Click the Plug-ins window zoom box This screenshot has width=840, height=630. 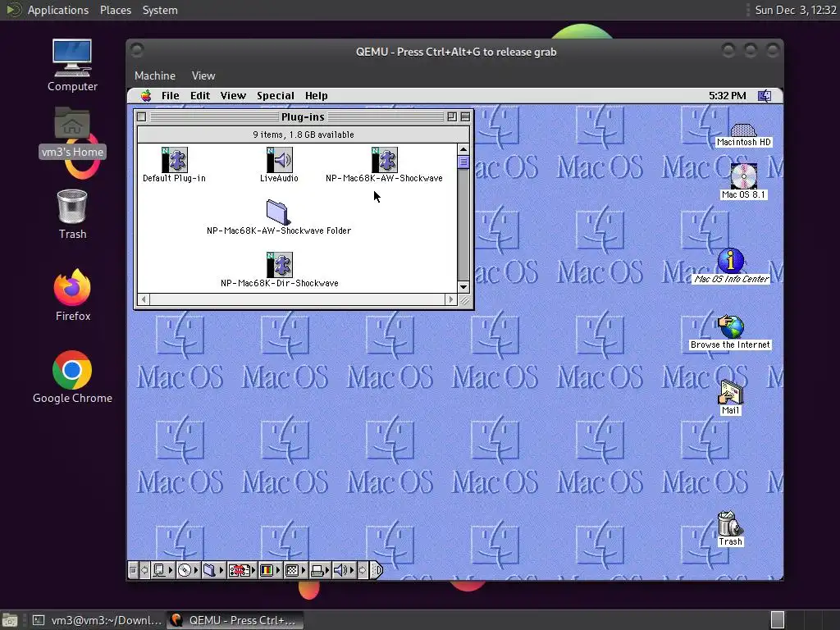[x=452, y=116]
